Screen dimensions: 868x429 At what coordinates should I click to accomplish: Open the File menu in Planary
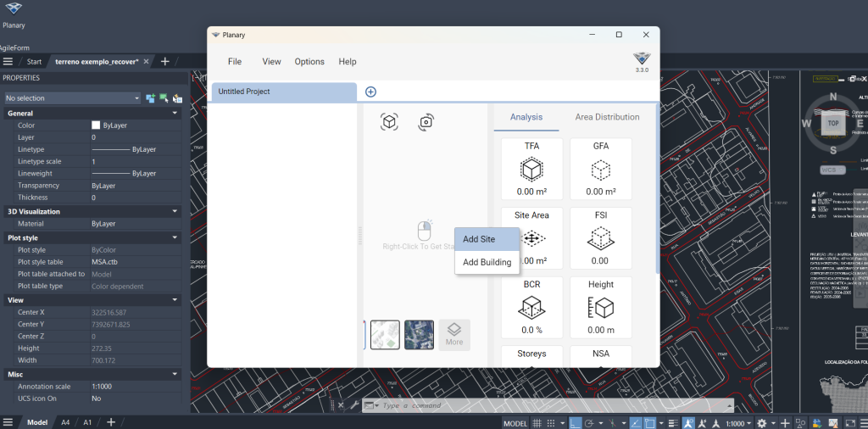coord(235,61)
